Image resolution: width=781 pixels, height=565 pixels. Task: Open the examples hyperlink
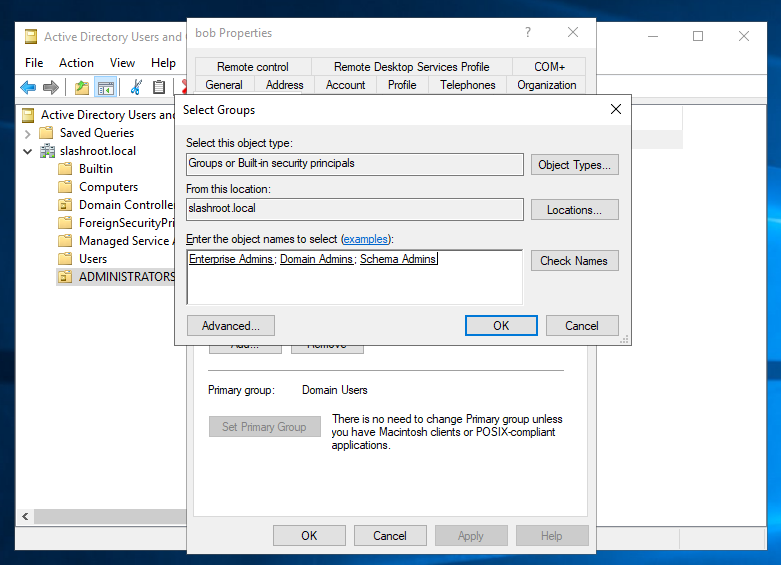(x=366, y=240)
